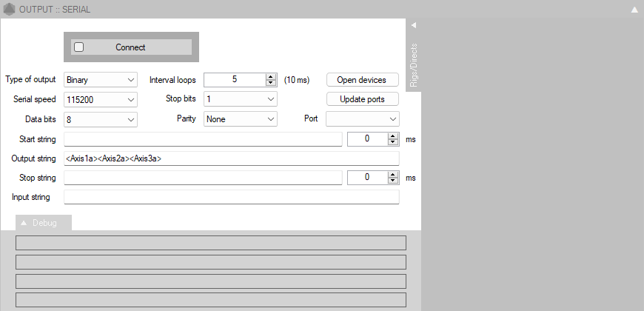Screen dimensions: 644x311
Task: Expand the Rigs/Directs side panel
Action: pyautogui.click(x=414, y=25)
